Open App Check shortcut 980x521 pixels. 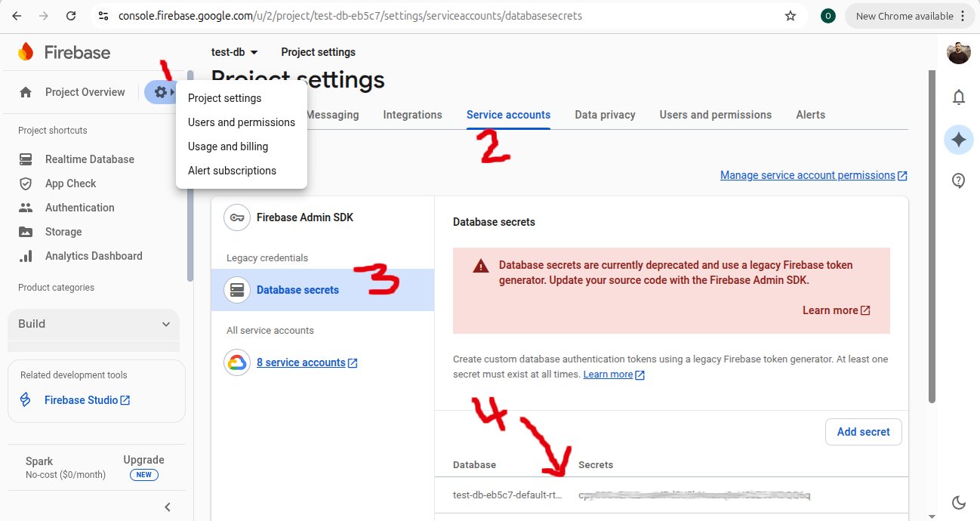[70, 183]
